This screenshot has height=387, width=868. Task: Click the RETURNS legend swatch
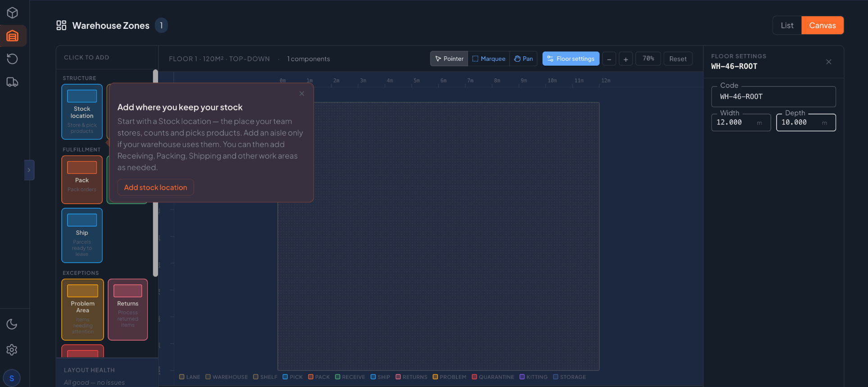(x=398, y=377)
